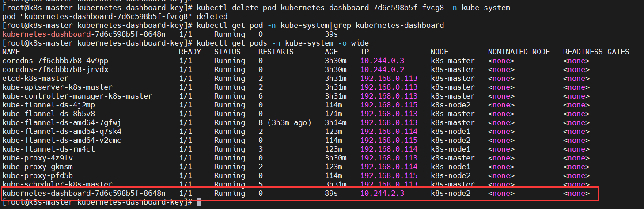Click the READY column header
The height and width of the screenshot is (209, 644).
pyautogui.click(x=190, y=52)
